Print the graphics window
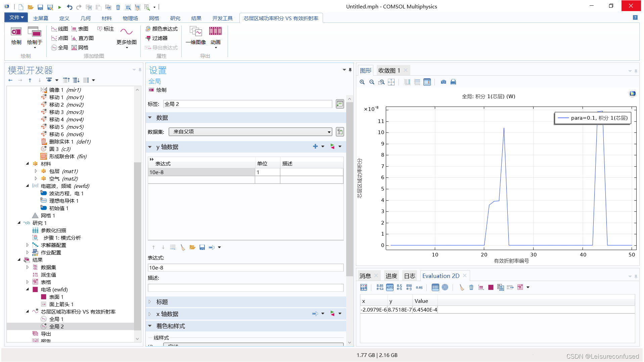 (453, 82)
